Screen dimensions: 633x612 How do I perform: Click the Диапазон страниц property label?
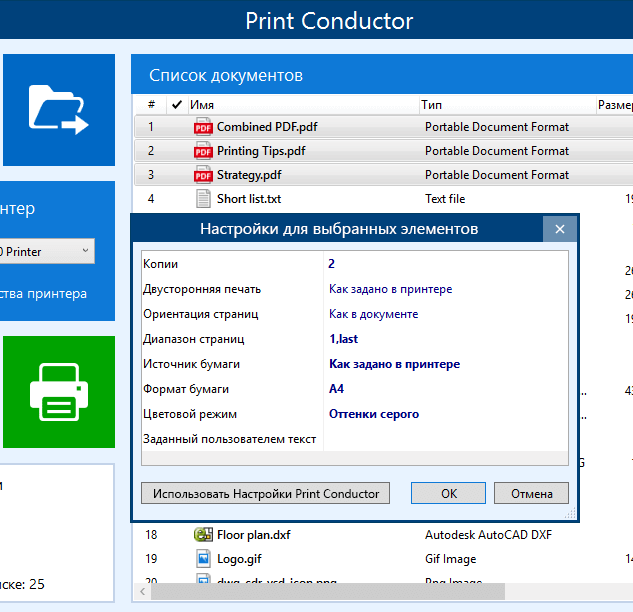[193, 339]
